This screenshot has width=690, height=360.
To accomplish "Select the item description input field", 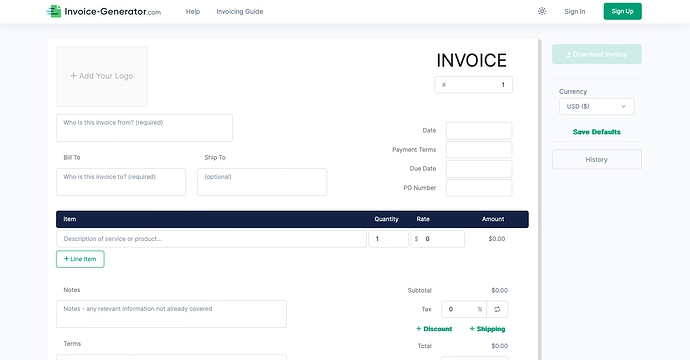I will [x=211, y=239].
